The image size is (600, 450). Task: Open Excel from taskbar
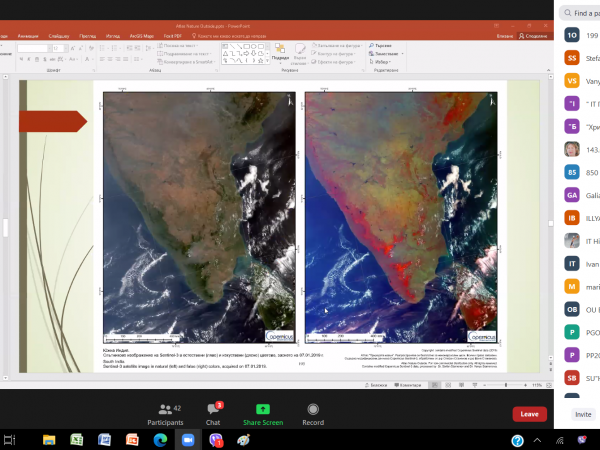coord(77,440)
